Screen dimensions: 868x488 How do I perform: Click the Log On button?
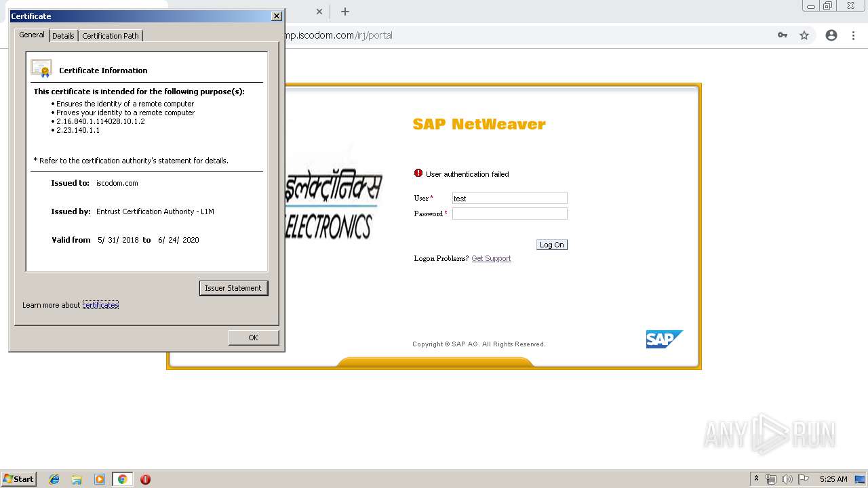click(x=551, y=245)
